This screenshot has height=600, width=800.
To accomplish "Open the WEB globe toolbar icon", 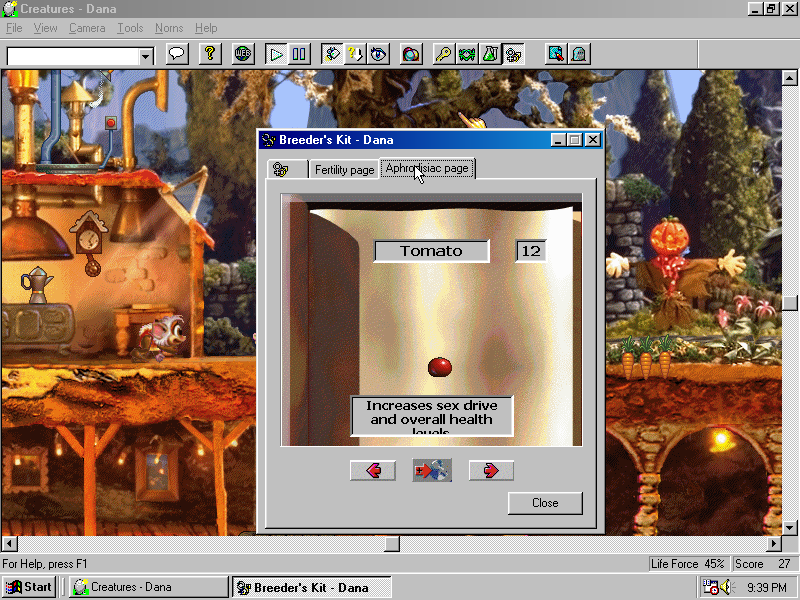I will pos(243,54).
